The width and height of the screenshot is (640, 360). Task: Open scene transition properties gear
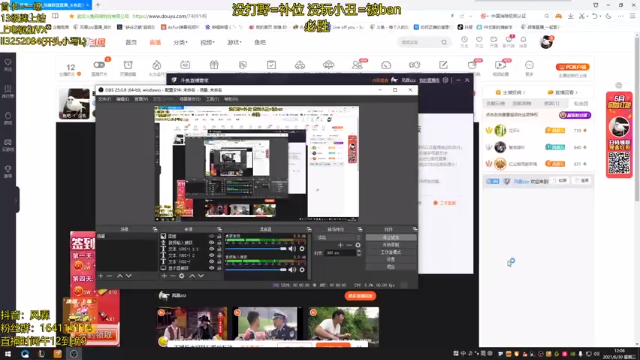358,245
